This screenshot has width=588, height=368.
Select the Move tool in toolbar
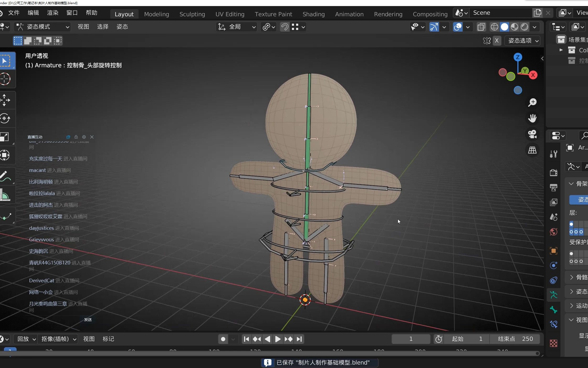(6, 100)
